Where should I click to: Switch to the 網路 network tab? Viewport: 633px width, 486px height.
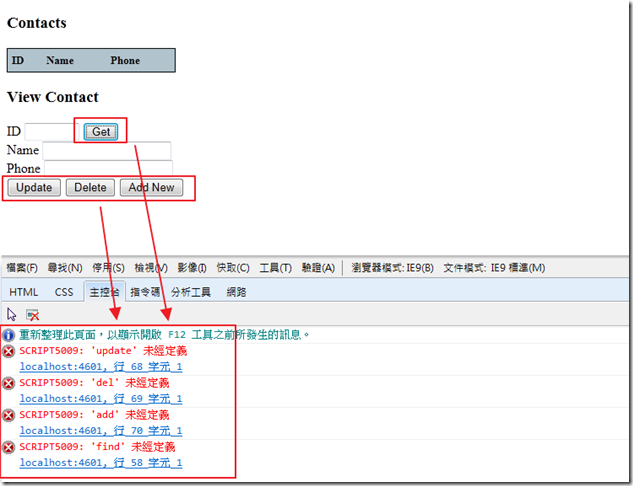[x=236, y=292]
